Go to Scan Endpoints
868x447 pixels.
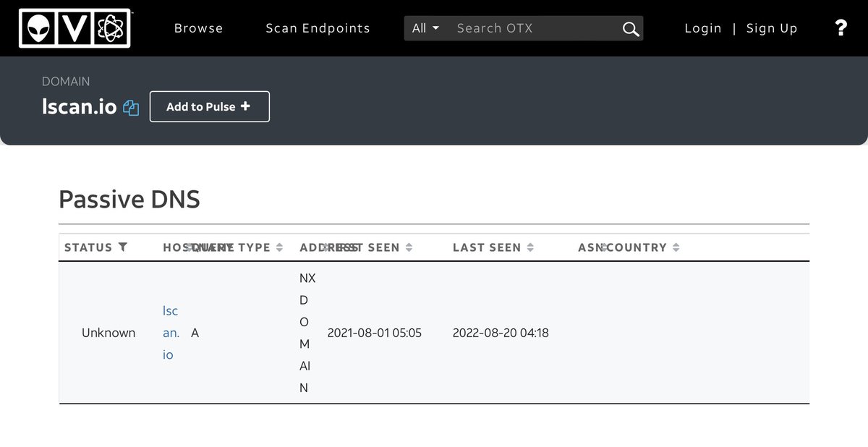coord(318,28)
